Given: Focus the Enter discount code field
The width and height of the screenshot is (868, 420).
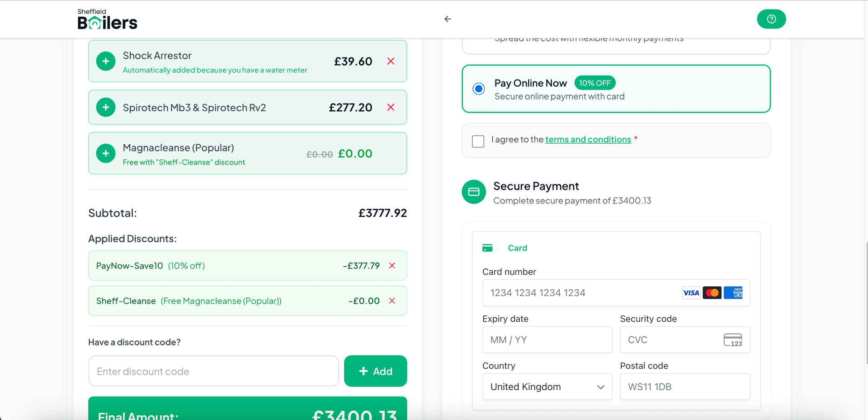Looking at the screenshot, I should [x=213, y=371].
